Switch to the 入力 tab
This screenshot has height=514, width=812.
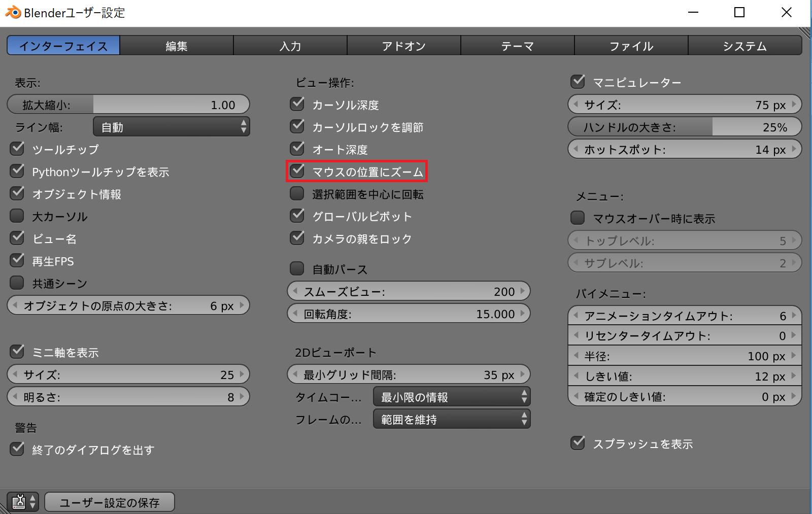coord(290,46)
